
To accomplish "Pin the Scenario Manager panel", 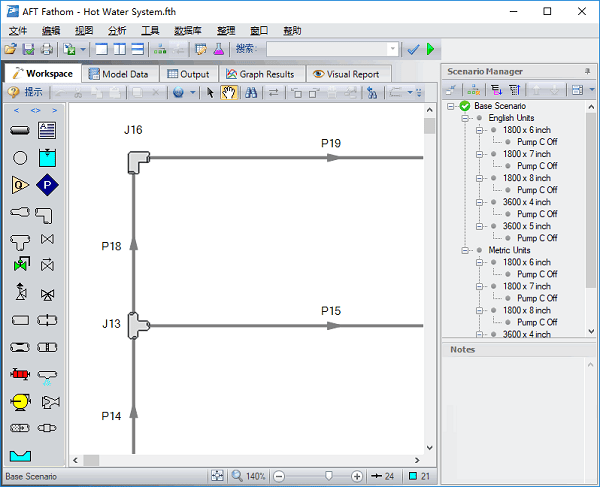I will coord(587,71).
